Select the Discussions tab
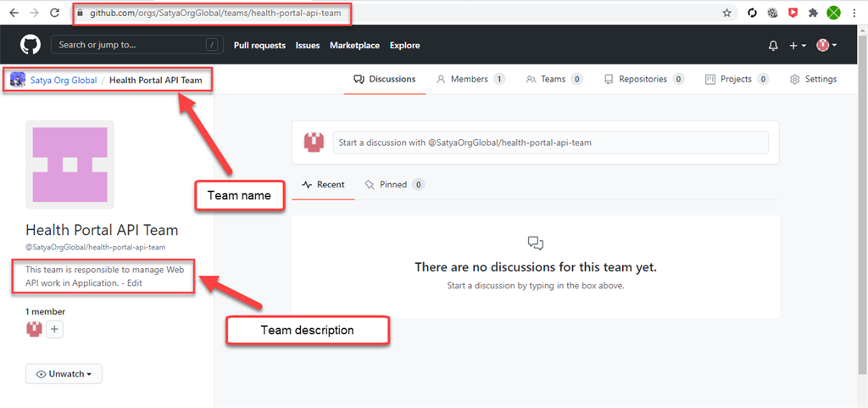 (385, 79)
